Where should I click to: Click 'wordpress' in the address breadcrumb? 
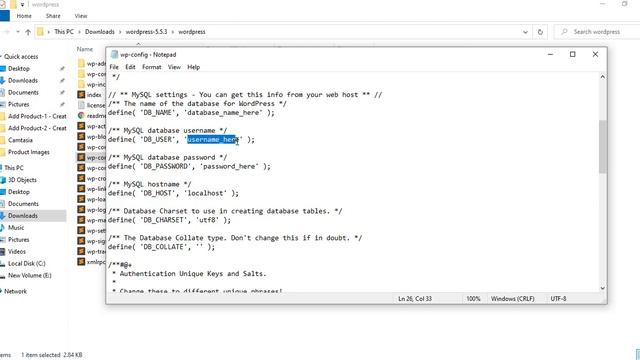click(191, 32)
